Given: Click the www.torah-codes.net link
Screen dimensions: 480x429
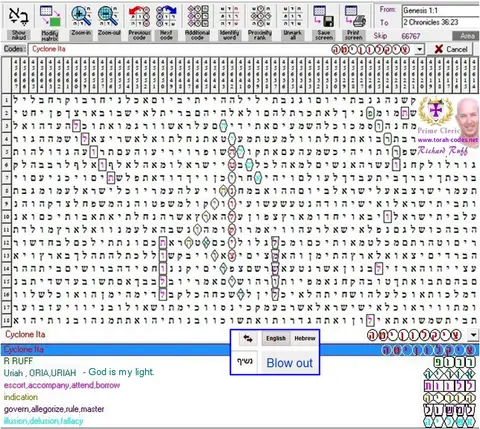Looking at the screenshot, I should [x=447, y=140].
